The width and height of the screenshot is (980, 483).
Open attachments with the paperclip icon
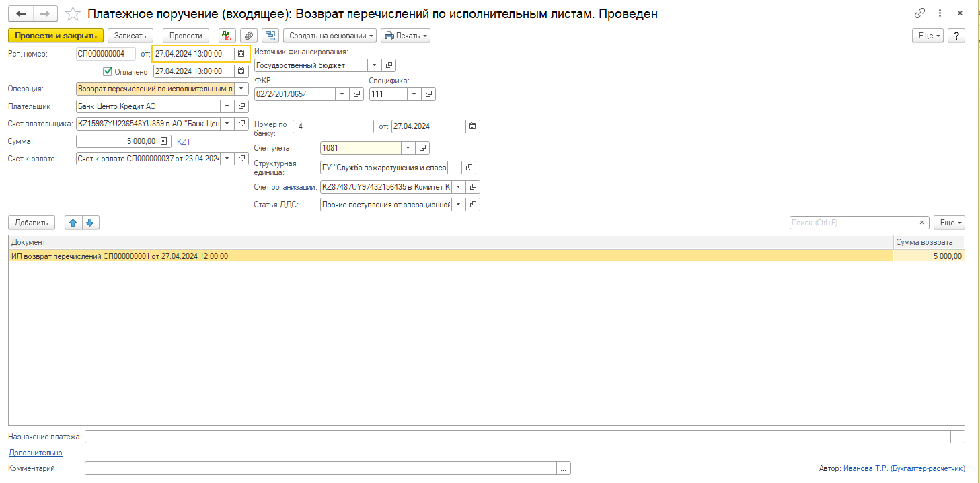click(249, 35)
